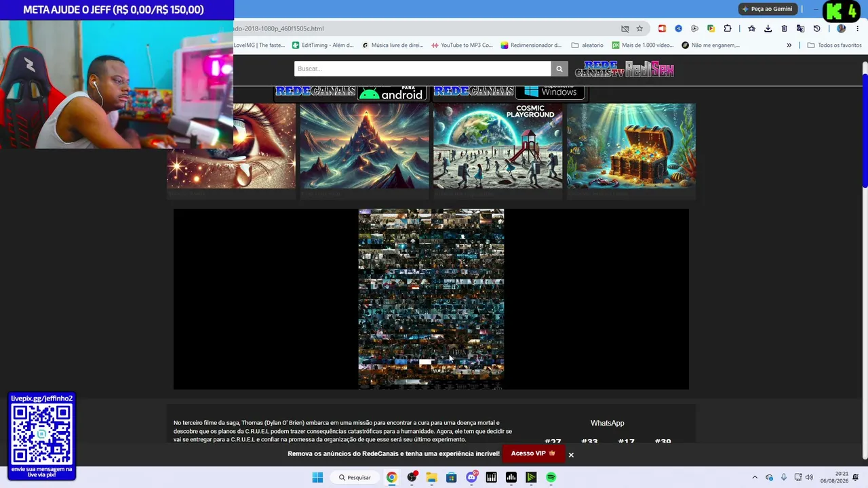Open the Todos os favoritos folder

[834, 45]
